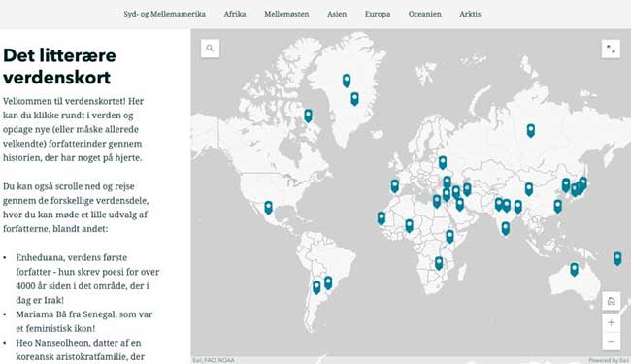Select the Taiwan area map pin
Screen dimensions: 631x364
[x=558, y=206]
